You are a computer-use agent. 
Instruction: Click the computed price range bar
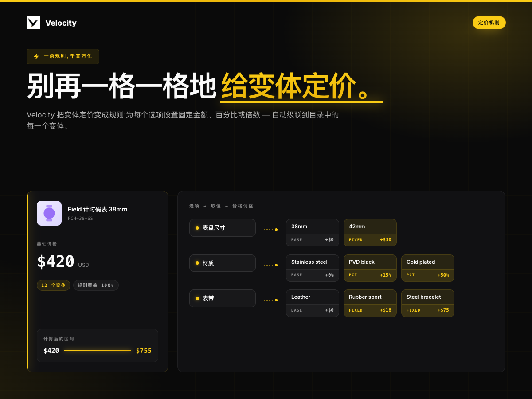[98, 351]
